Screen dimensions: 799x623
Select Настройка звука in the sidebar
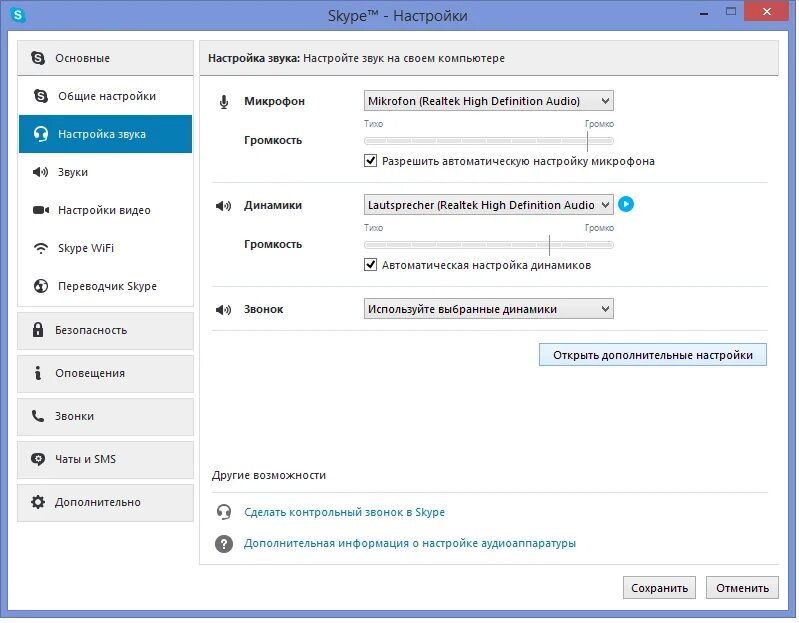point(105,134)
